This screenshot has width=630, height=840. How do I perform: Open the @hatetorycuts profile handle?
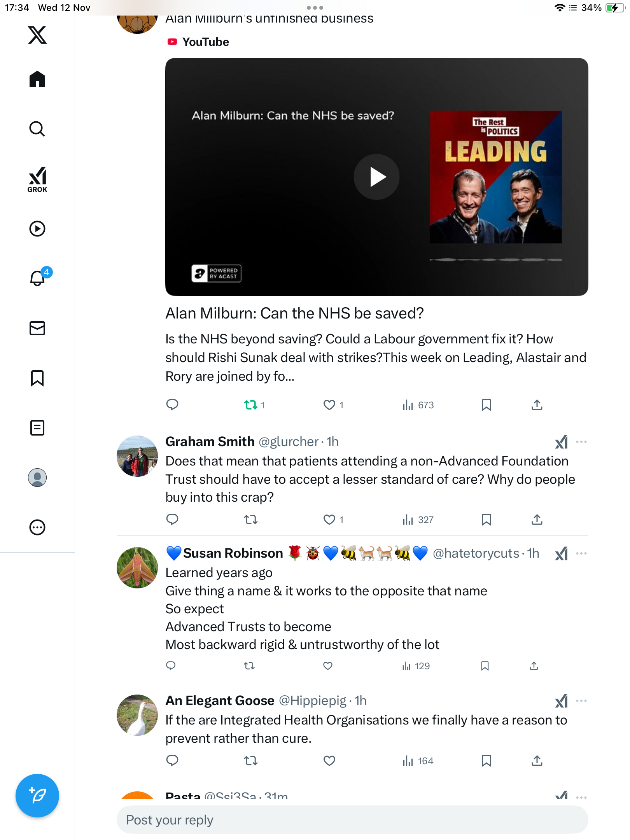(476, 553)
